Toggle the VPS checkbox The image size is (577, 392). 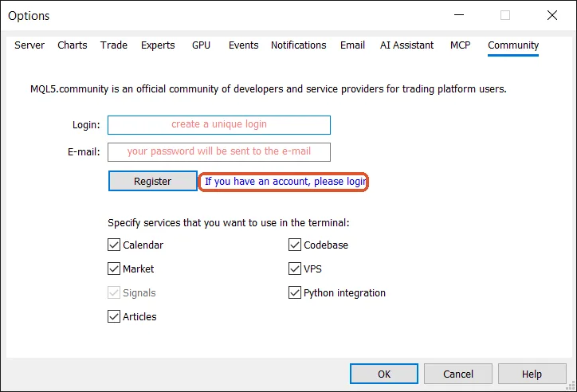[x=295, y=269]
